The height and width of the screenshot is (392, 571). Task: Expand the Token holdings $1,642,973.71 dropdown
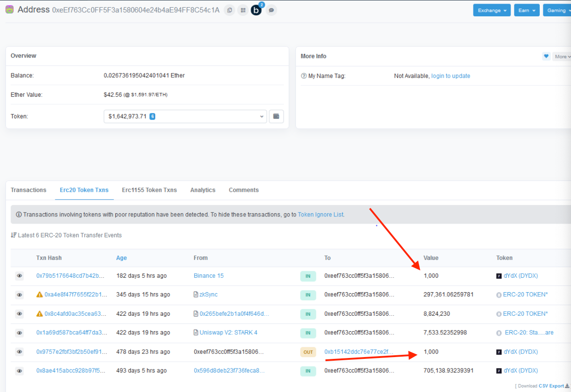coord(185,117)
